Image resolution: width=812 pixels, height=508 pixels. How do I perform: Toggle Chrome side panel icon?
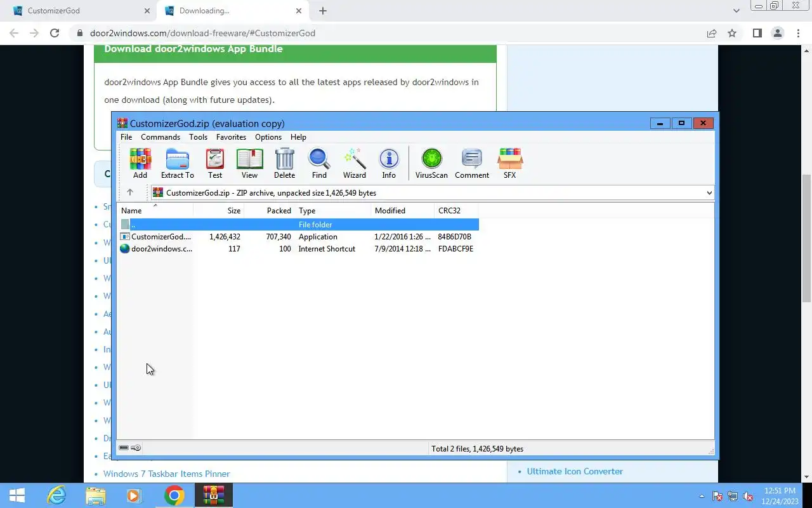757,33
